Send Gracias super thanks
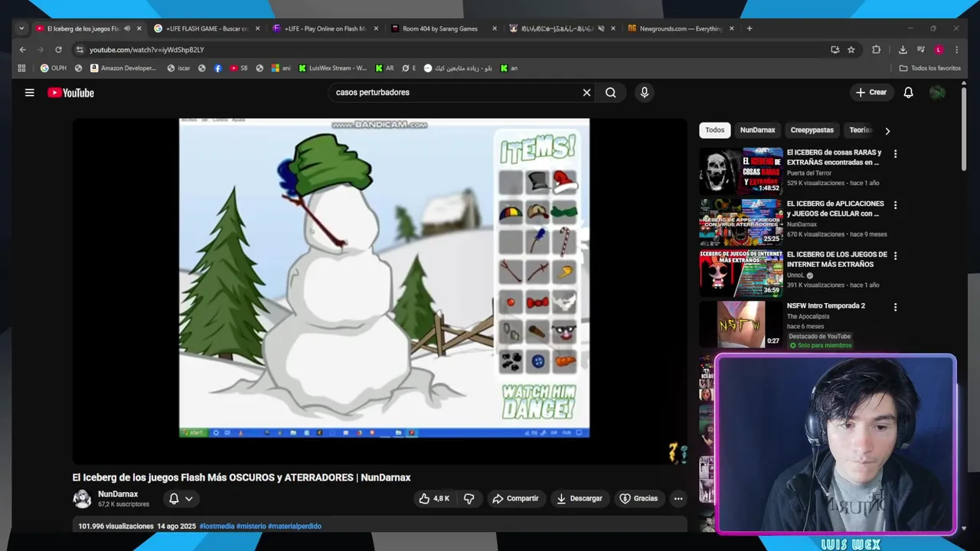The height and width of the screenshot is (551, 980). (x=639, y=498)
